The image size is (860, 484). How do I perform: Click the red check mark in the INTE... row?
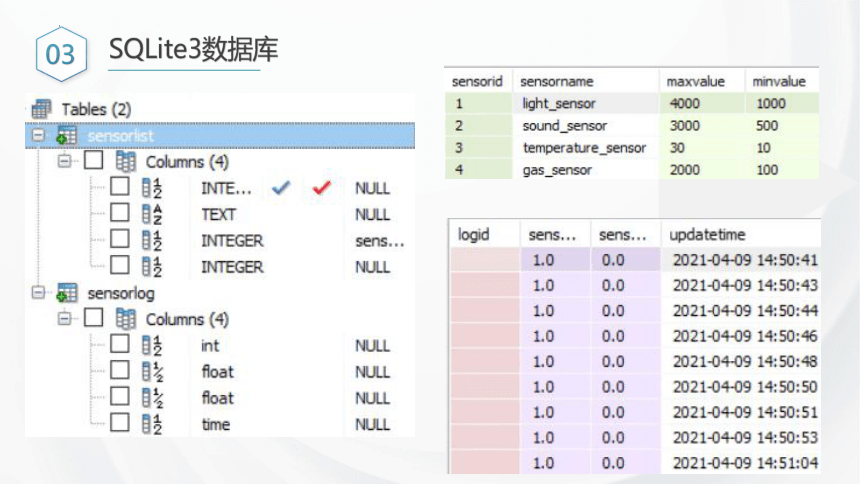[321, 188]
